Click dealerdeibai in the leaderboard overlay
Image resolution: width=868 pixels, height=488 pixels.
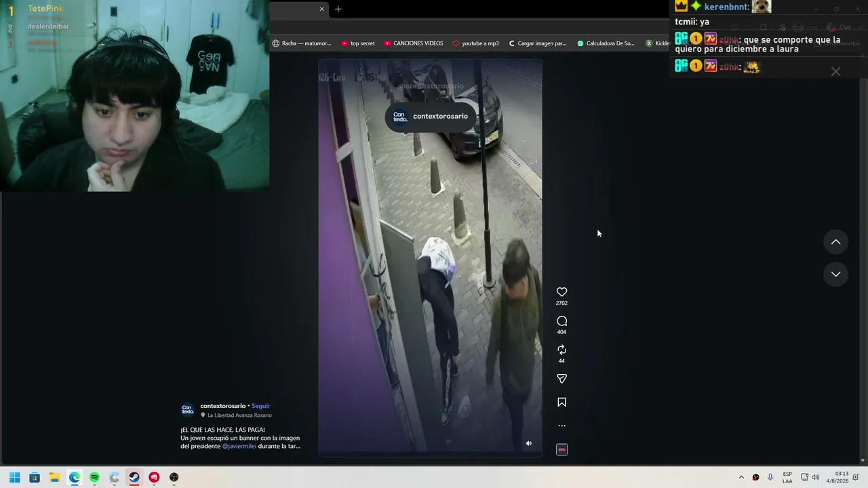(47, 26)
